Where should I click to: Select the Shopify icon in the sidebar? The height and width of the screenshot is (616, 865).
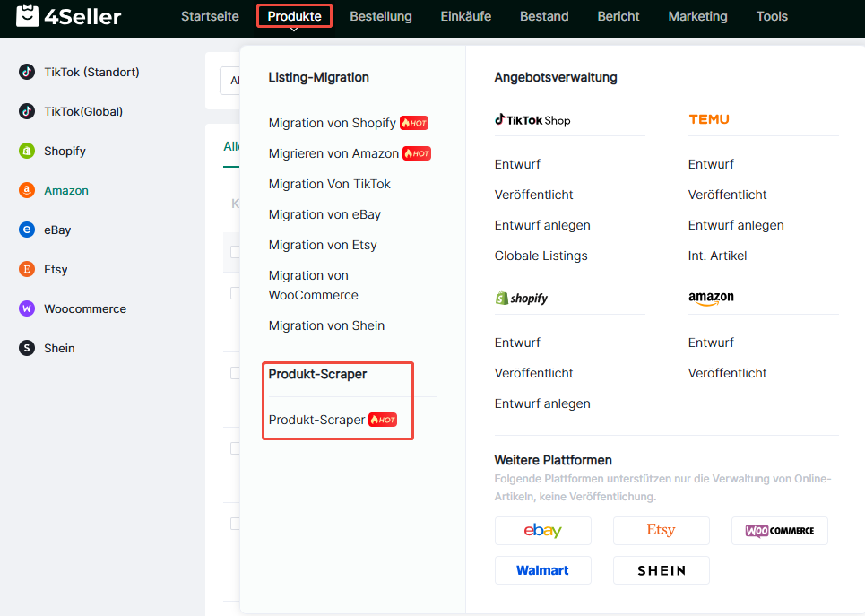[27, 151]
